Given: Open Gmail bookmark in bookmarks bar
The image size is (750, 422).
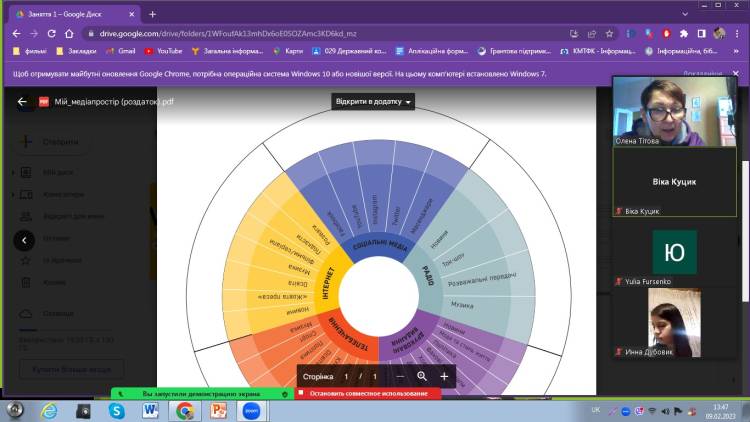Looking at the screenshot, I should (120, 50).
